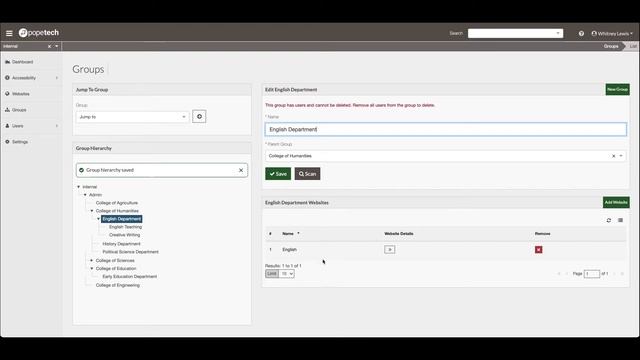This screenshot has height=360, width=640.
Task: Edit the group Name field
Action: click(x=446, y=129)
